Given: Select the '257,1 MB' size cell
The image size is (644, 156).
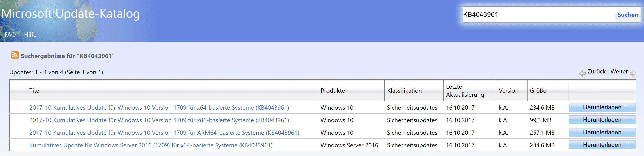Looking at the screenshot, I should pyautogui.click(x=542, y=133).
